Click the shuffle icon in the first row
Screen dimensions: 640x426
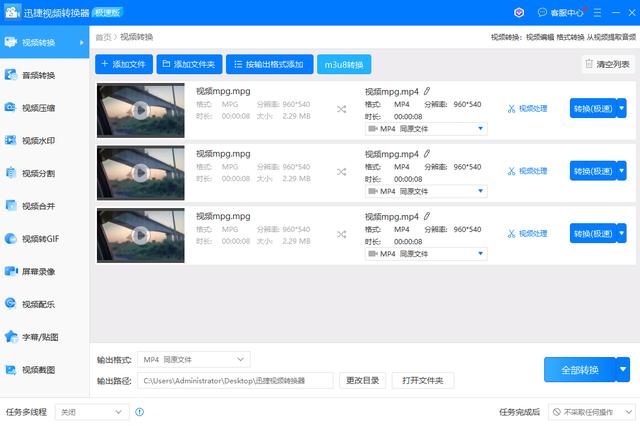pyautogui.click(x=341, y=109)
